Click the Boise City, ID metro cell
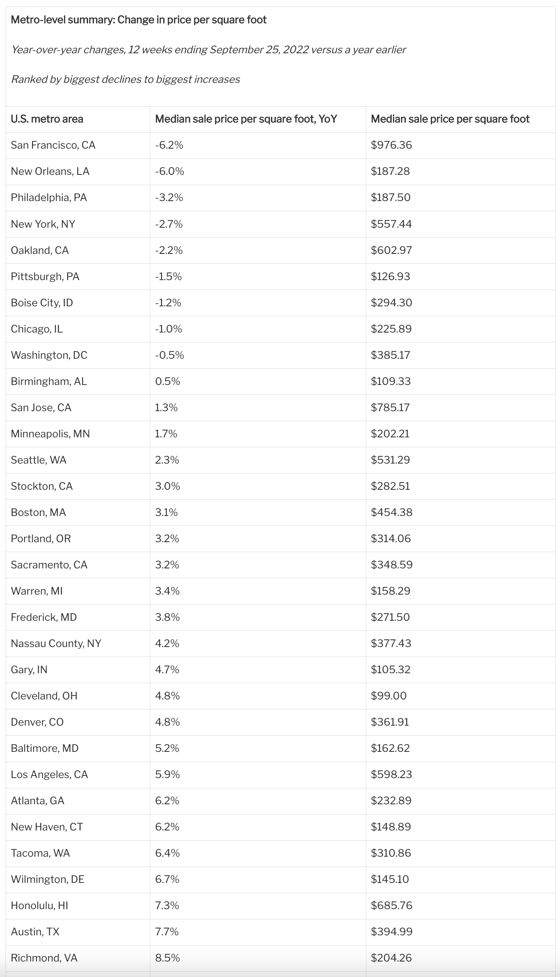560x977 pixels. [42, 303]
